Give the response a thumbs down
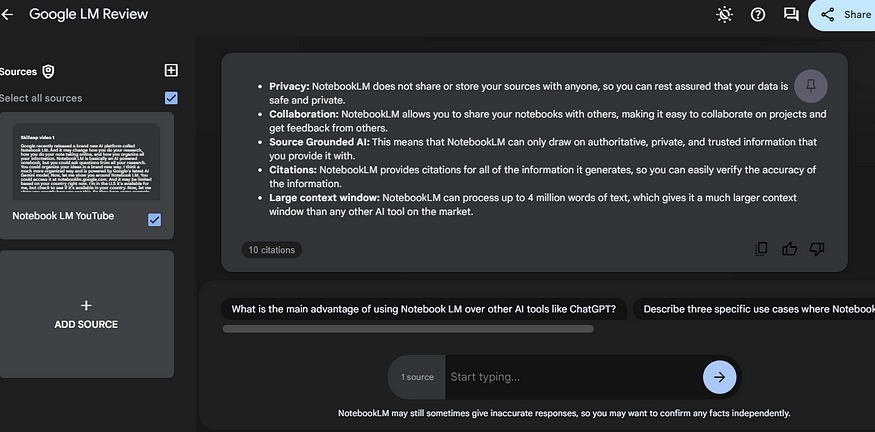The image size is (875, 432). point(817,249)
